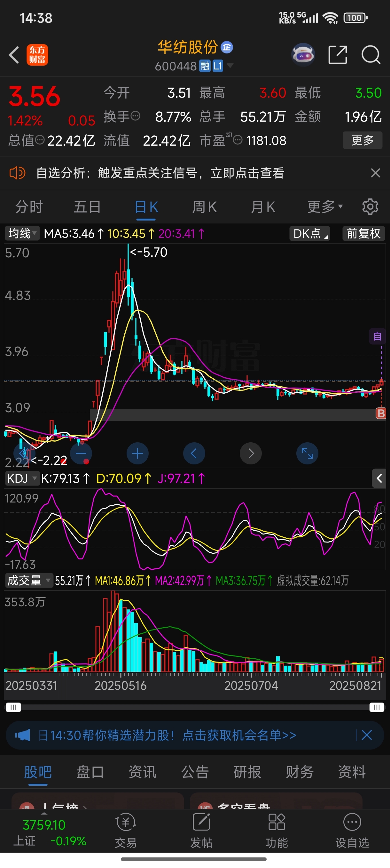Image resolution: width=390 pixels, height=868 pixels.
Task: Tap the 虚拟成交量:62.14万 label
Action: point(313,580)
